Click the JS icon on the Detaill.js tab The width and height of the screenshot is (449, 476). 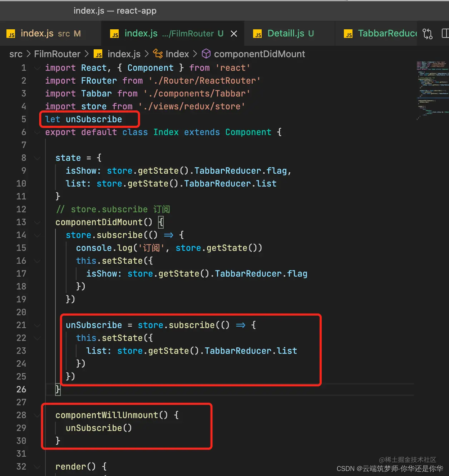click(257, 34)
